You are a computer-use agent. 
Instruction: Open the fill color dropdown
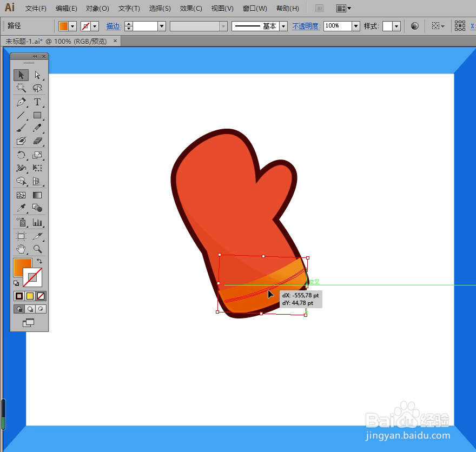(72, 26)
